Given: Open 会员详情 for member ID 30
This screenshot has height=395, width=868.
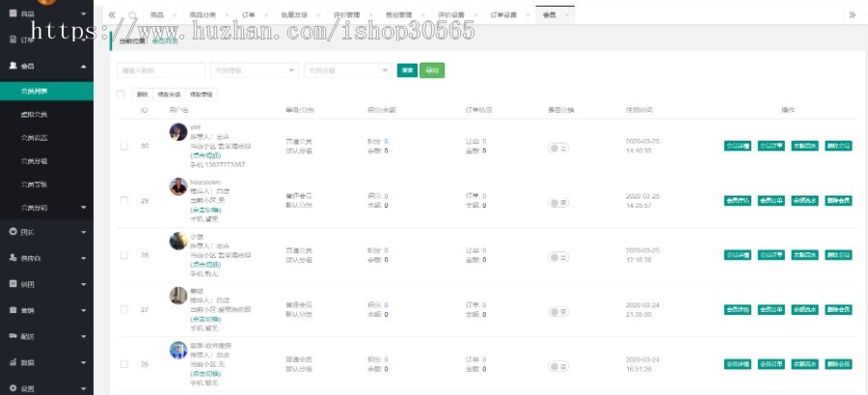Looking at the screenshot, I should pos(738,146).
